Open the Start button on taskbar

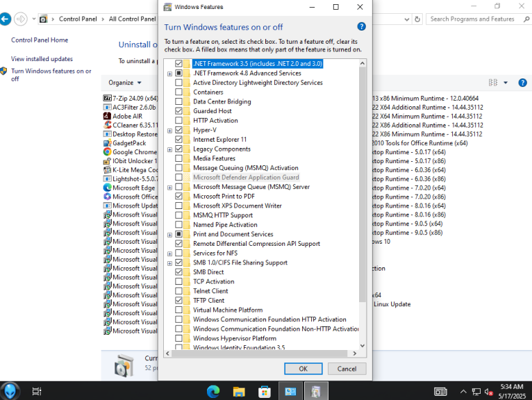tap(10, 391)
